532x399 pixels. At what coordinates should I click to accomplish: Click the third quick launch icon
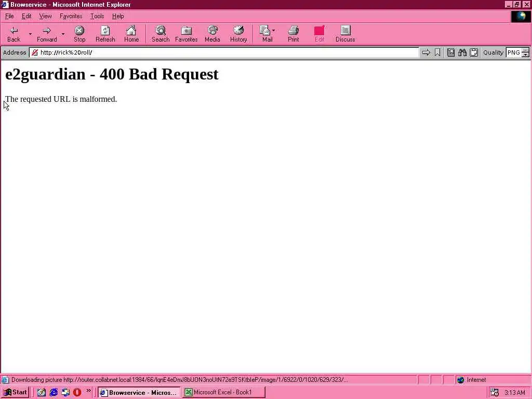65,393
